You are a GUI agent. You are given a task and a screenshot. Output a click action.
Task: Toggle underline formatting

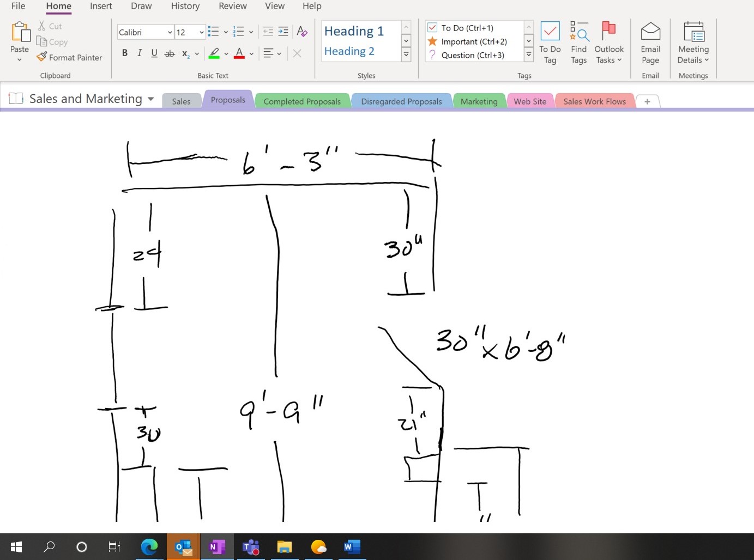pos(154,53)
